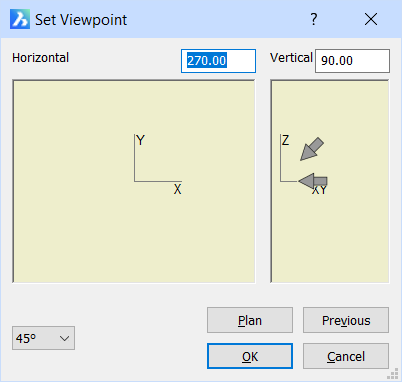Click the diagonal 45-degree arrow in vertical pane
Image resolution: width=402 pixels, height=382 pixels.
pos(312,149)
